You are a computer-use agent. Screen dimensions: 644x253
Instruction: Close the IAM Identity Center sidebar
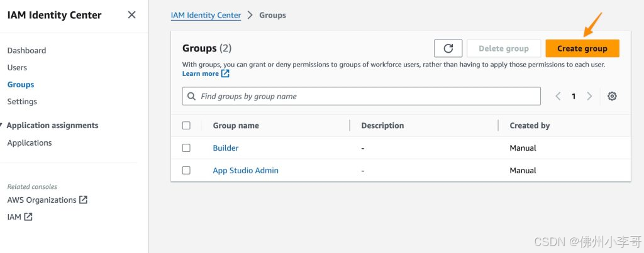tap(131, 15)
